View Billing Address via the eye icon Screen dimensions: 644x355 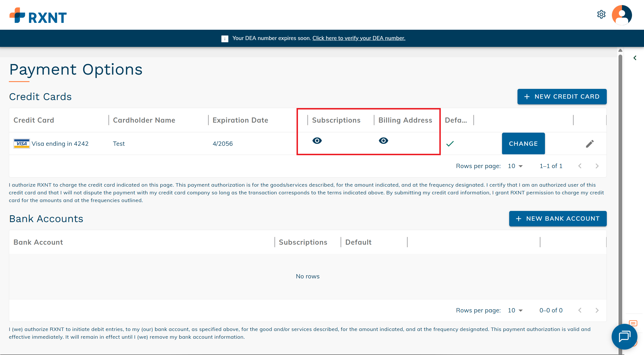coord(383,141)
